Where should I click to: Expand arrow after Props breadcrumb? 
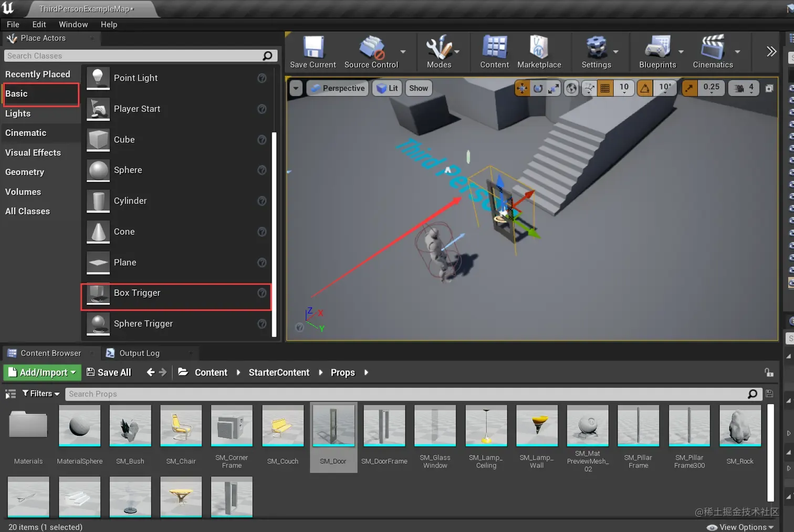tap(366, 372)
